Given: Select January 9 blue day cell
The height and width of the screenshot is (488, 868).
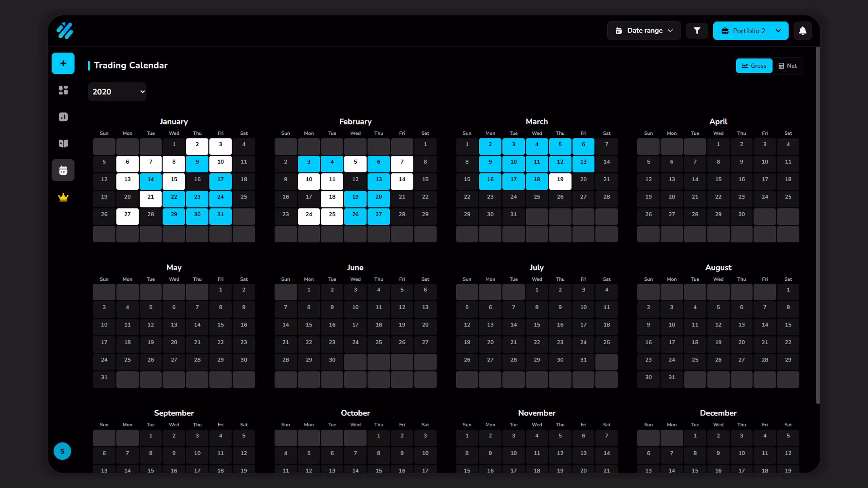Looking at the screenshot, I should (x=197, y=164).
